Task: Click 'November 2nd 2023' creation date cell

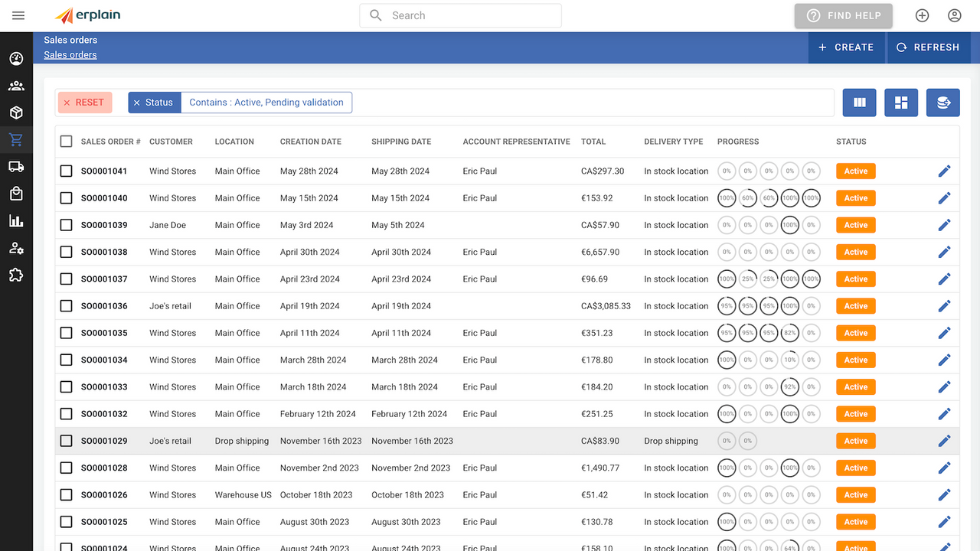Action: point(319,468)
